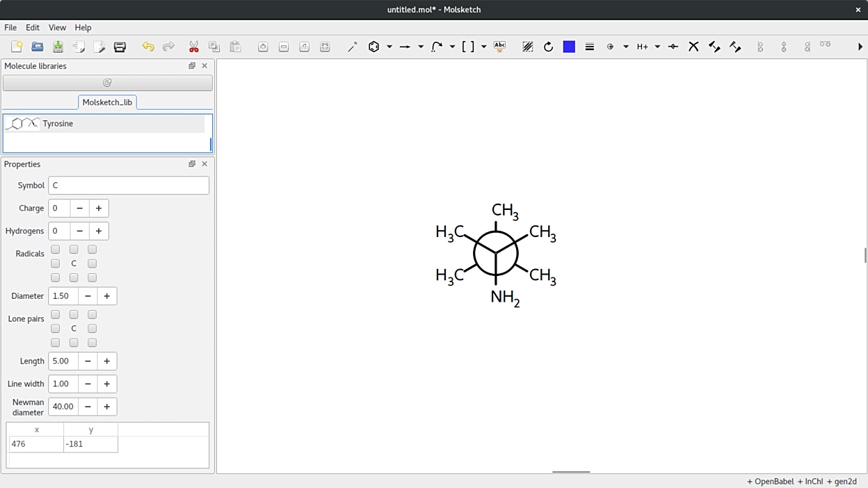Toggle the top-left Radicals checkbox

(56, 250)
